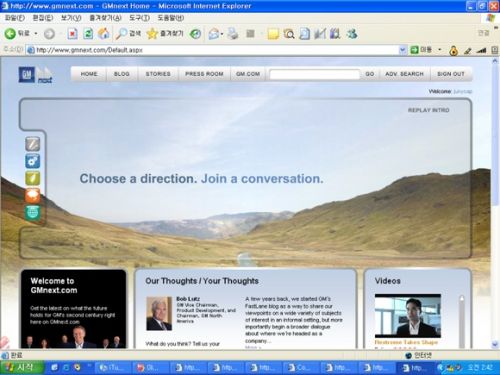Viewport: 500px width, 375px height.
Task: Print the page with printer icon
Action: tap(233, 34)
